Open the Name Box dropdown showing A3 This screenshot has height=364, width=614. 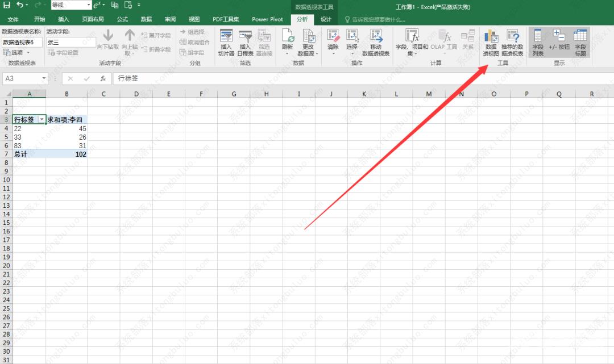coord(44,78)
